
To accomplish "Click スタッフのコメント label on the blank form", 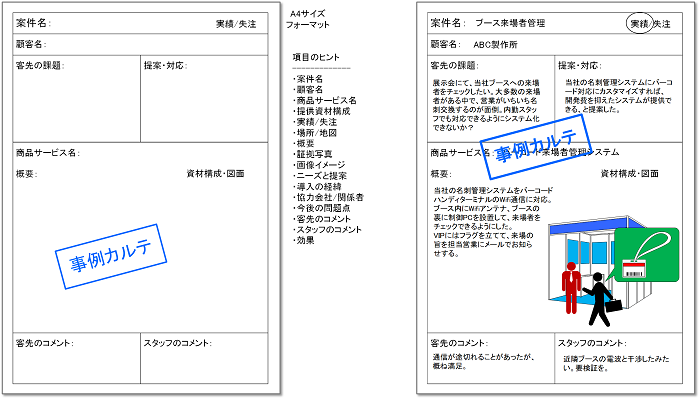I will (x=177, y=343).
